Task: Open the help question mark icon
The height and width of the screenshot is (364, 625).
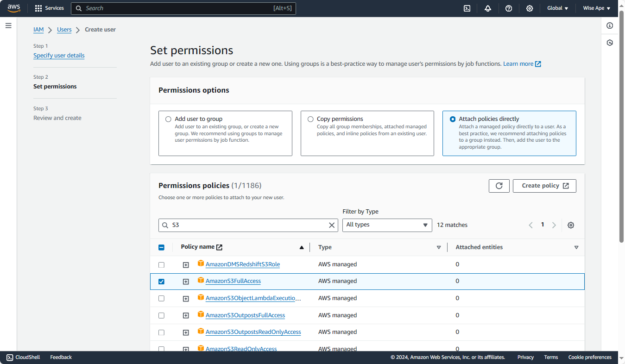Action: (x=509, y=8)
